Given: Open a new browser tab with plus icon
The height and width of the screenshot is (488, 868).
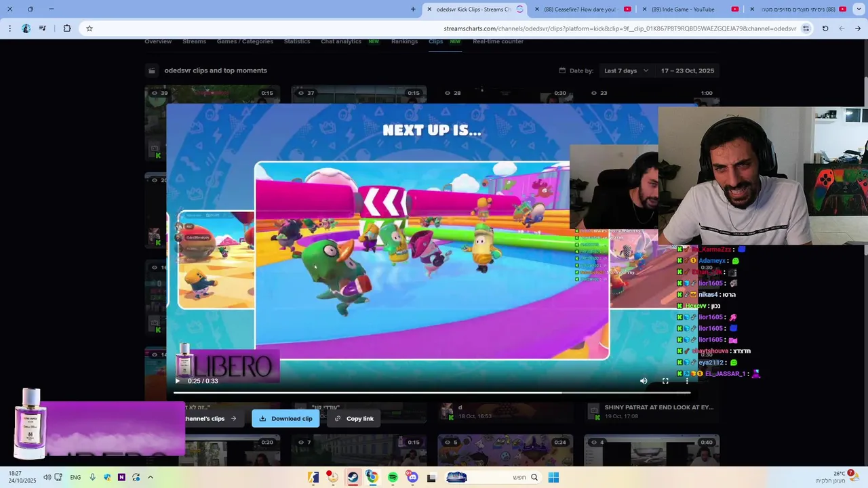Looking at the screenshot, I should 413,9.
